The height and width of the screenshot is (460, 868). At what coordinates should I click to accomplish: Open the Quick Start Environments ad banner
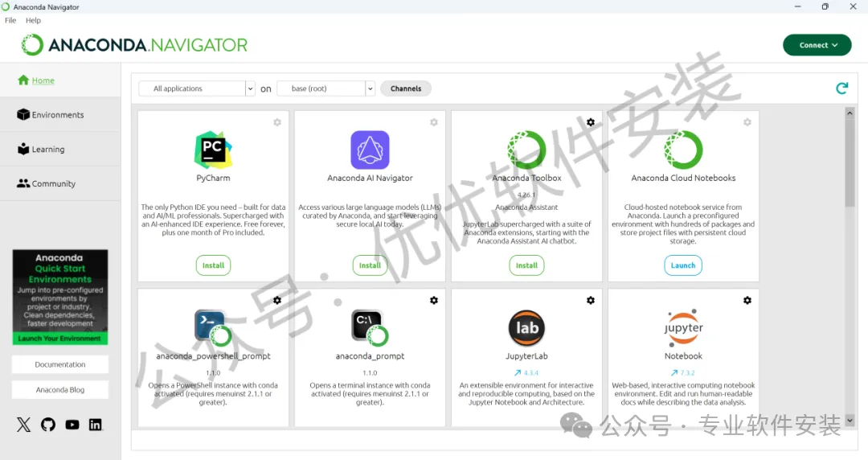(x=59, y=297)
